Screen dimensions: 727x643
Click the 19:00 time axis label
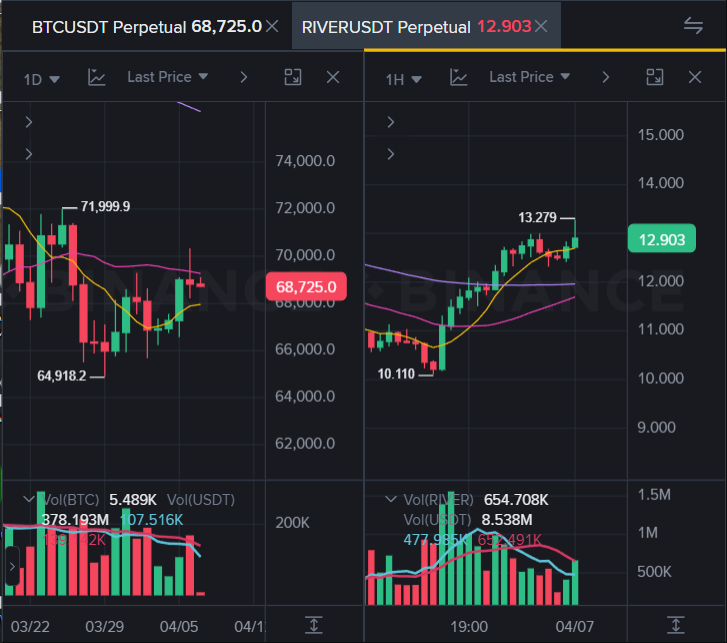(x=469, y=627)
